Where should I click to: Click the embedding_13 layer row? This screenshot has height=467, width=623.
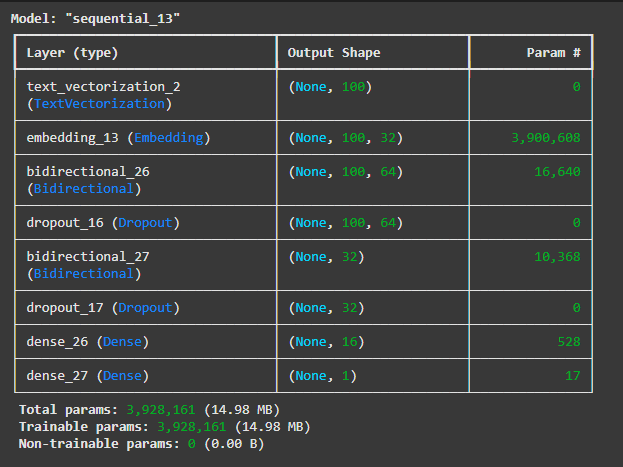[118, 137]
